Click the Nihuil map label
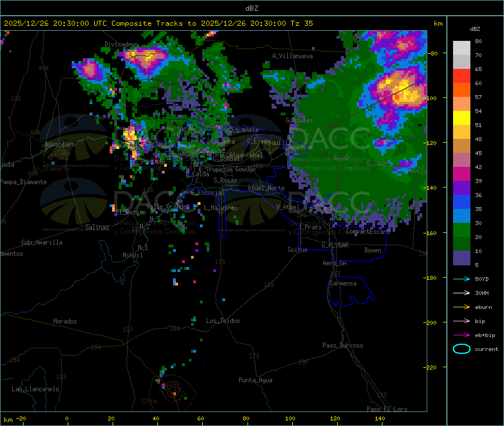The image size is (504, 426). [133, 255]
